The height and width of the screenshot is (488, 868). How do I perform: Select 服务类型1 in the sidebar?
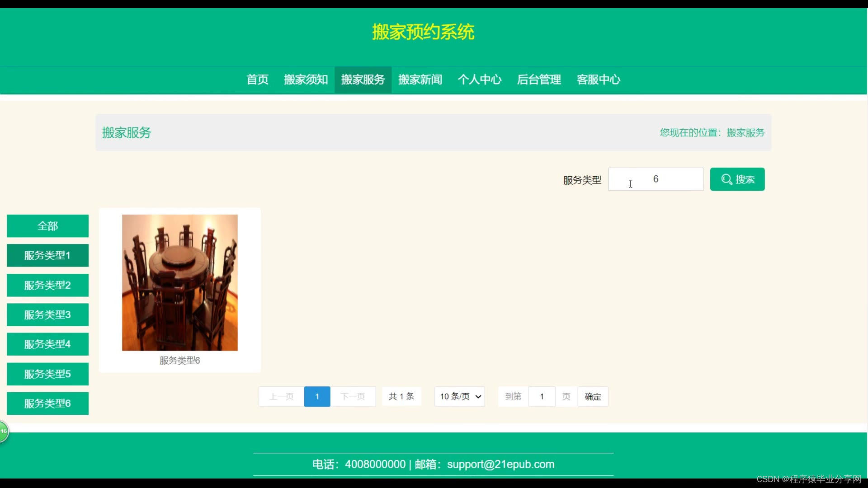(x=47, y=255)
